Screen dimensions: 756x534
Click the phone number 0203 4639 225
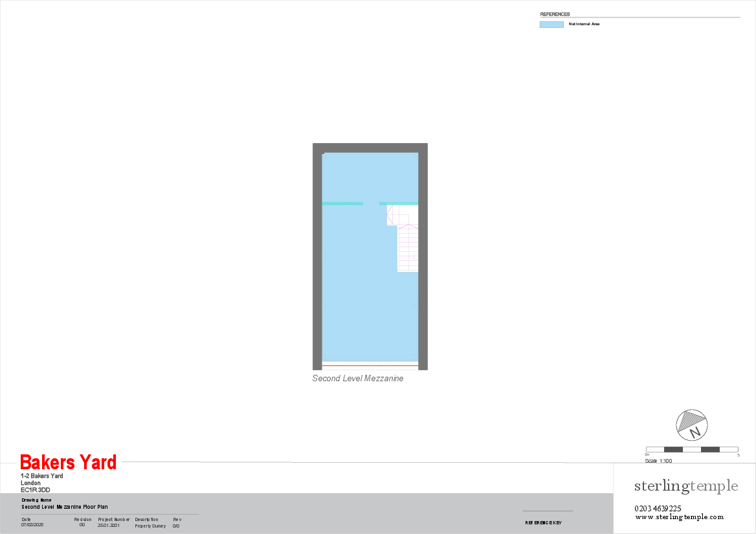(x=658, y=509)
